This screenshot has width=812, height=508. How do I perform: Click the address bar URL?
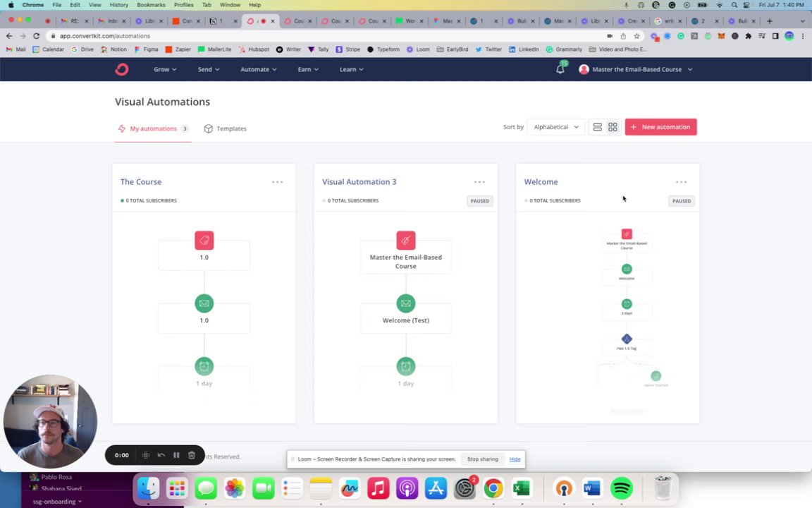pyautogui.click(x=104, y=36)
